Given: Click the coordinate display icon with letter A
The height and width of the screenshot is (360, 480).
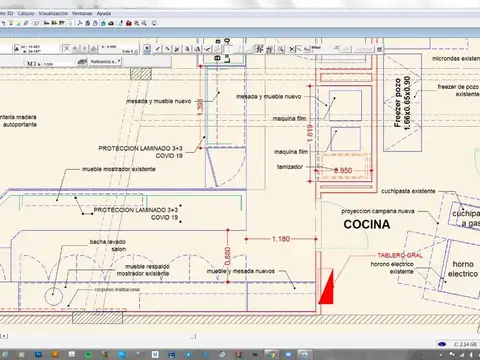Looking at the screenshot, I should [x=17, y=49].
